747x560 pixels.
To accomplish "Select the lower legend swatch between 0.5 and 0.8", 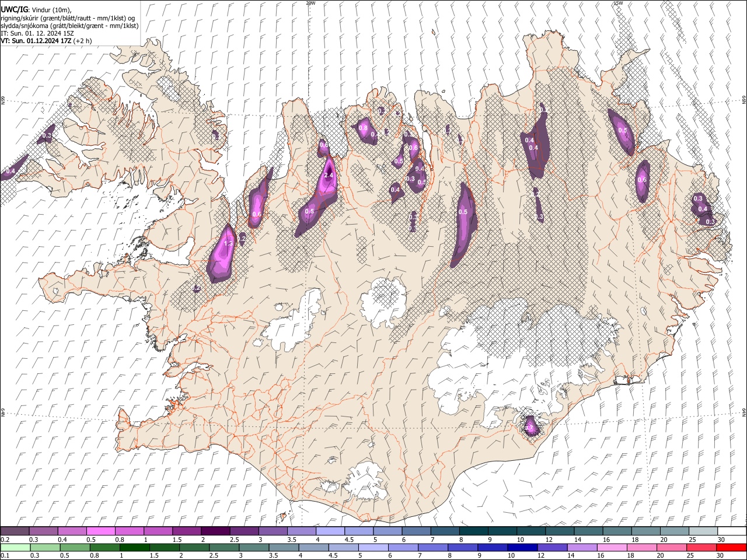I will [x=75, y=548].
